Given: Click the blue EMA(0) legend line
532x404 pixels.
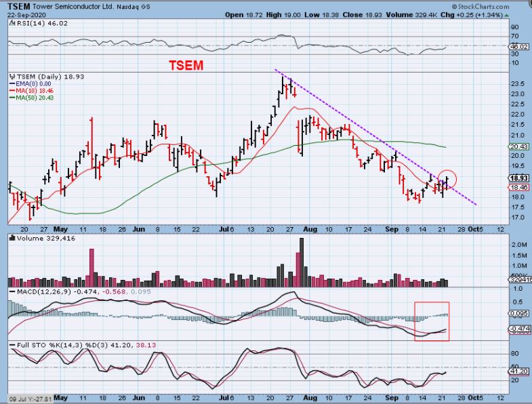Looking at the screenshot, I should click(12, 84).
